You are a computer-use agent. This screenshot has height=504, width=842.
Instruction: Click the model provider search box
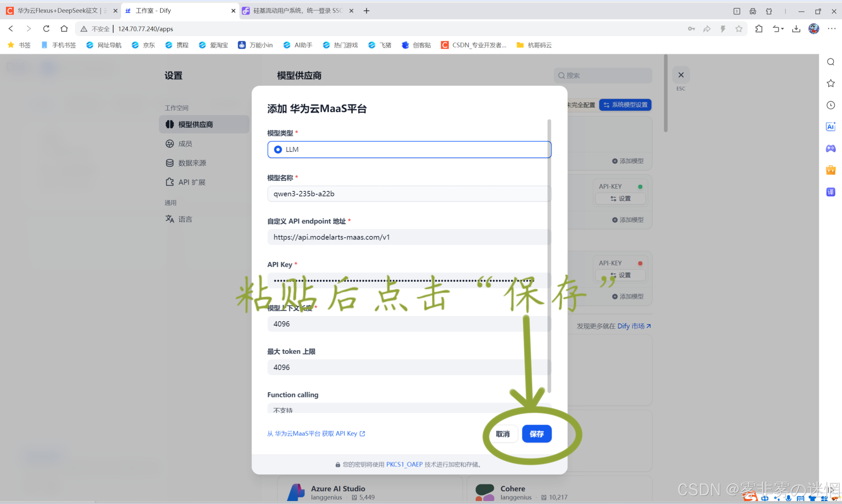(x=603, y=75)
